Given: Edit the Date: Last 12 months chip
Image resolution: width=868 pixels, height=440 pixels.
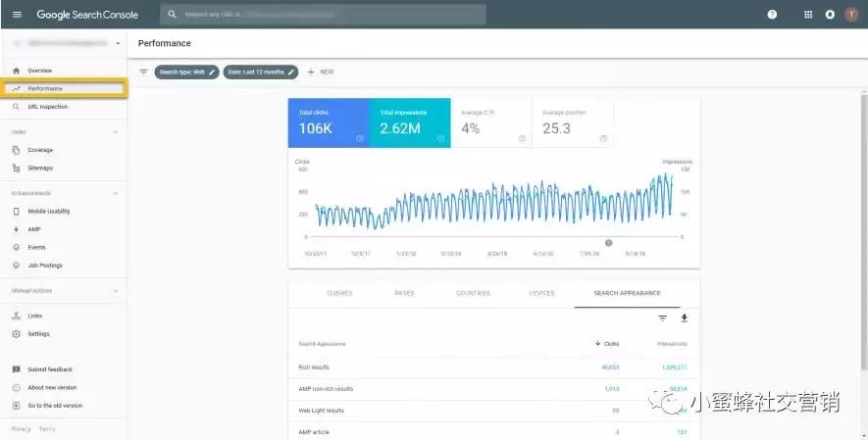Looking at the screenshot, I should (260, 72).
